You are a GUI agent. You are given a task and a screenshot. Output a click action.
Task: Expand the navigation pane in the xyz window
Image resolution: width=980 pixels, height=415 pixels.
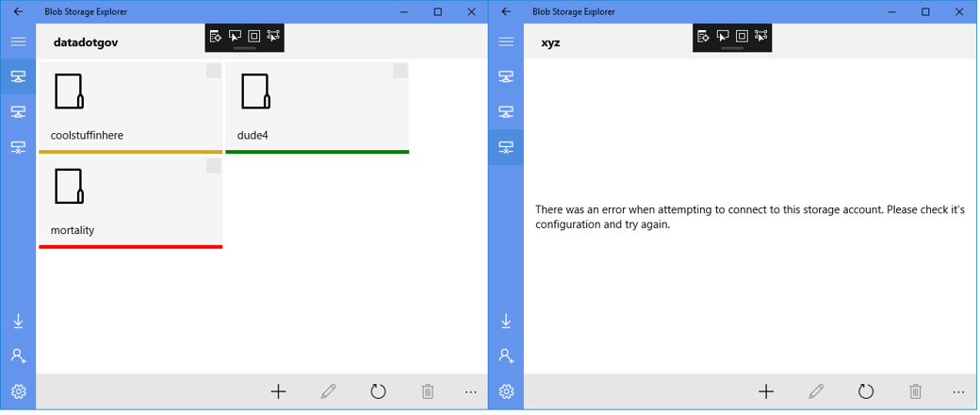pos(506,42)
